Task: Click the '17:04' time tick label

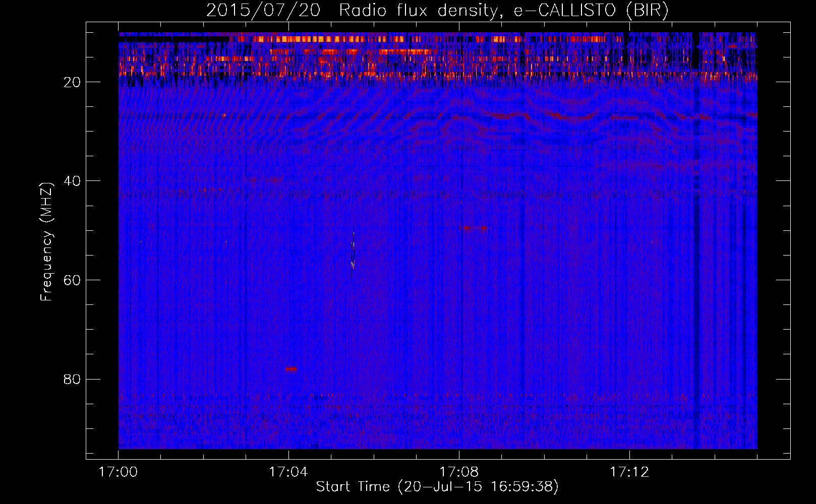Action: [x=288, y=472]
